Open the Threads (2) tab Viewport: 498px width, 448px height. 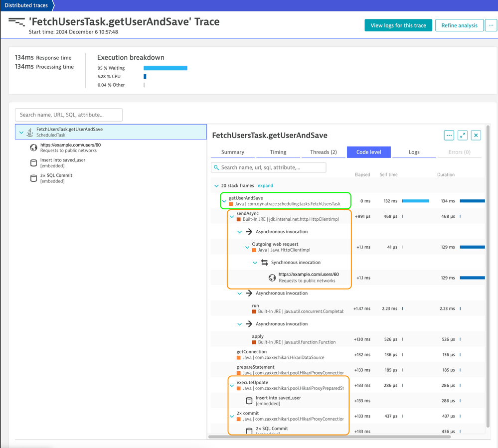(324, 152)
